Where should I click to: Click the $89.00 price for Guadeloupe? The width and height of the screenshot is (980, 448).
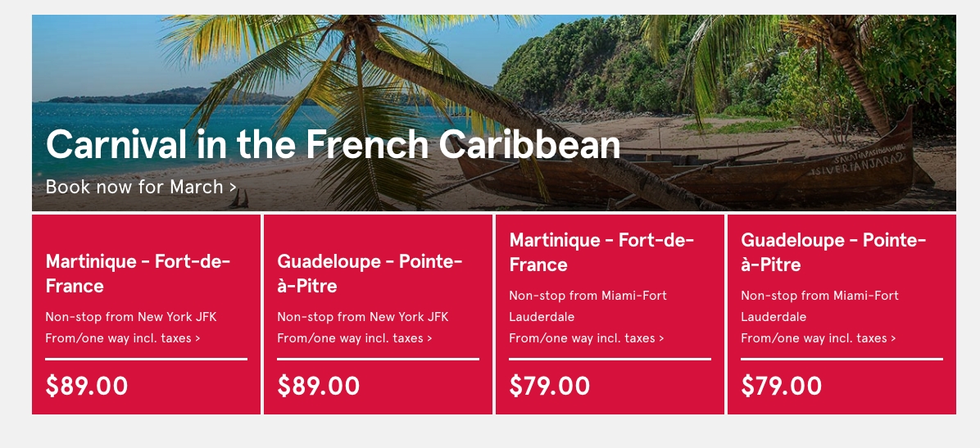[x=319, y=386]
